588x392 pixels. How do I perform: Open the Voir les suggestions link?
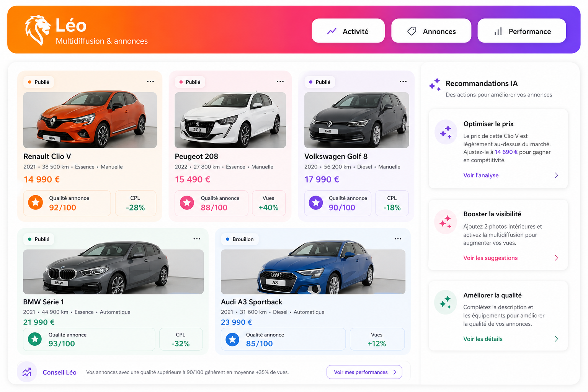click(490, 258)
